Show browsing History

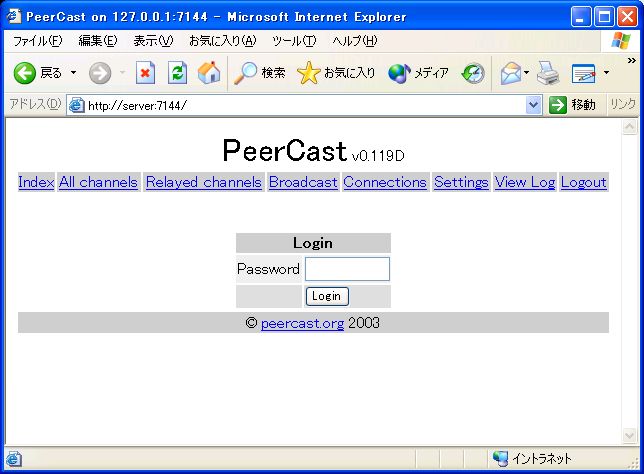pyautogui.click(x=473, y=73)
